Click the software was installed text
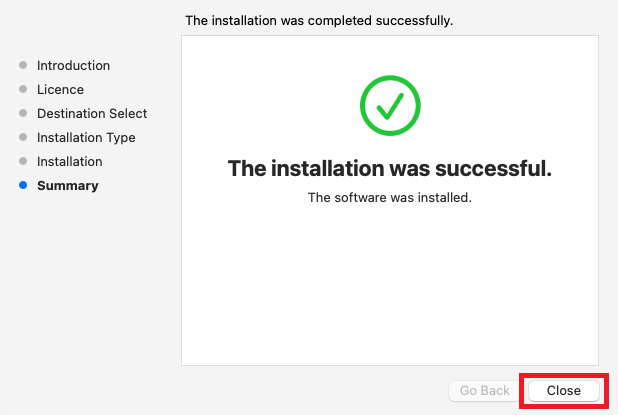Viewport: 618px width, 415px height. pos(389,198)
